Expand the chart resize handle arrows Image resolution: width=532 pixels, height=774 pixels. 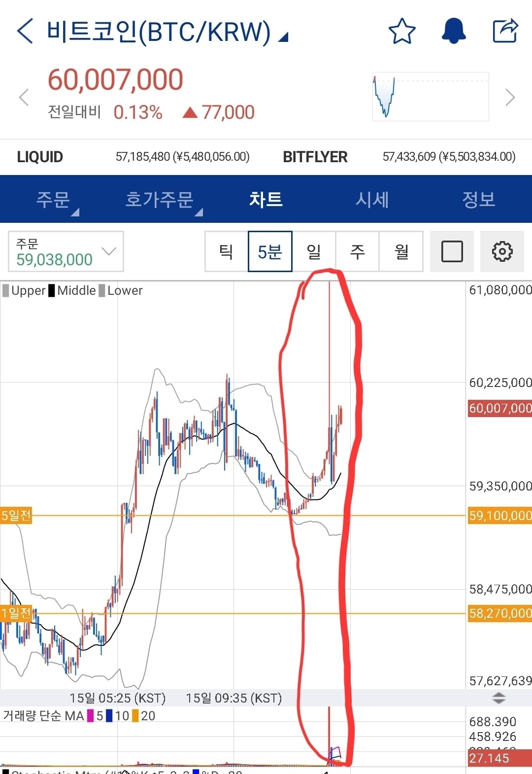[499, 698]
